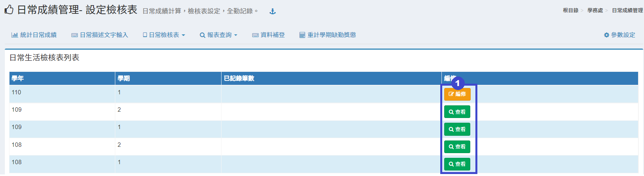Click the calculator icon for 重計學期缺勤獎懲
Screen dimensions: 644x176
coord(302,35)
